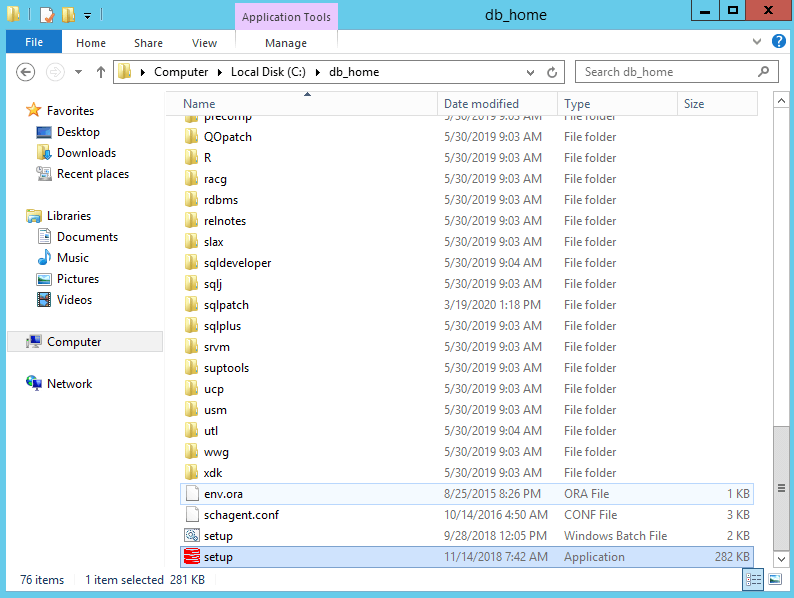Screen dimensions: 794x598
Task: Click the search magnifier icon
Action: [764, 71]
